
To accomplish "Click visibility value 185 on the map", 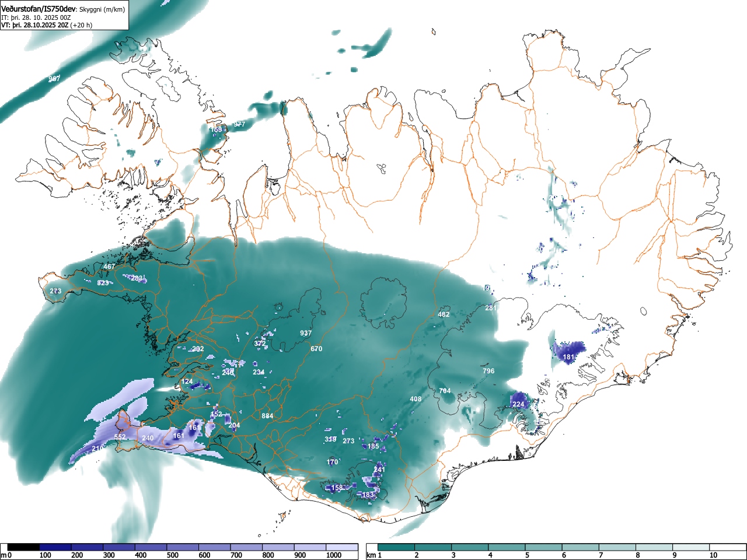I will (373, 446).
